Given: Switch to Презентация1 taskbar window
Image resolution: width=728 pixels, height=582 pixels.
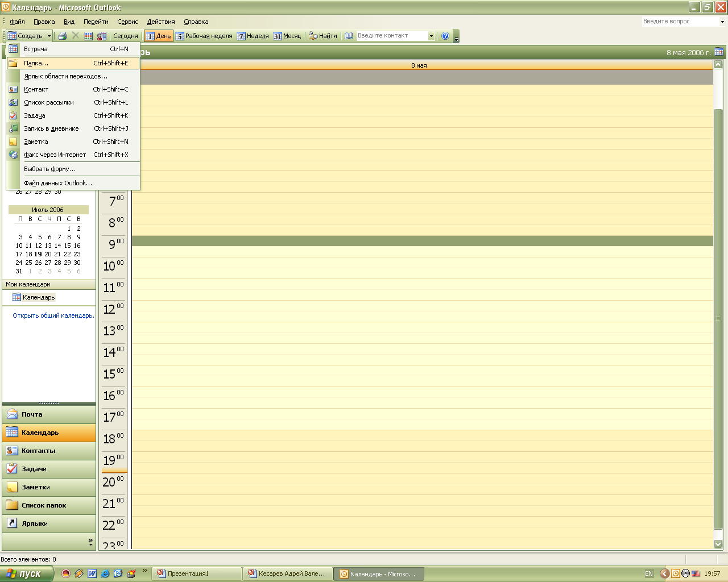Looking at the screenshot, I should click(x=197, y=573).
